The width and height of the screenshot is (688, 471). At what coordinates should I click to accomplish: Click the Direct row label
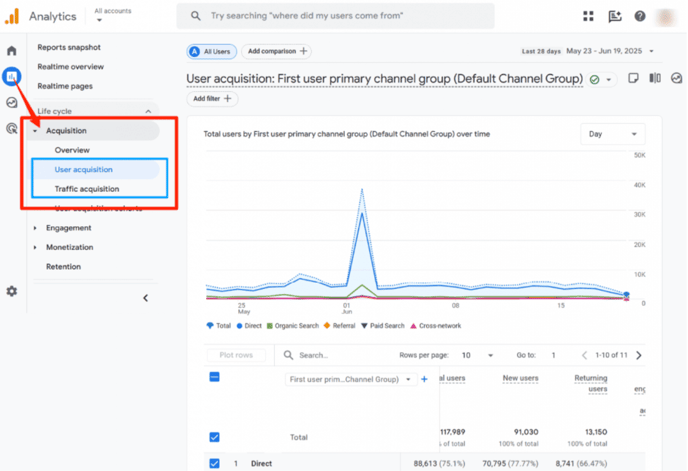tap(262, 464)
